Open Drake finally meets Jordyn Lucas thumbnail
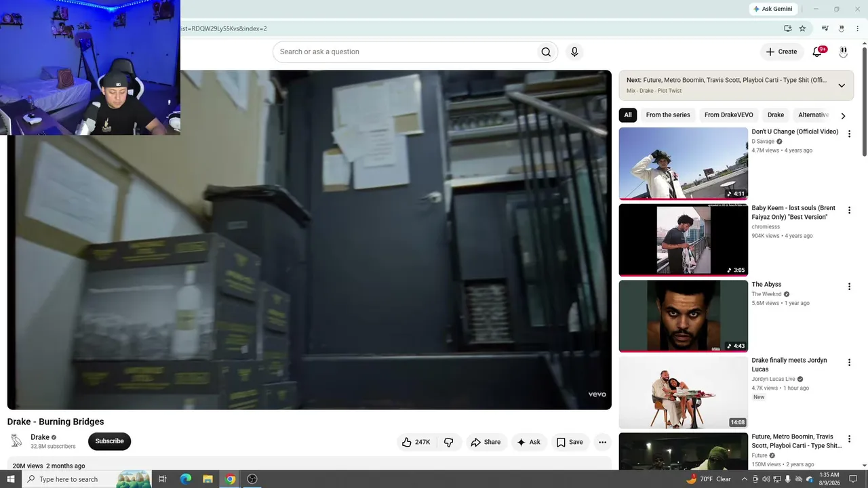 tap(683, 392)
